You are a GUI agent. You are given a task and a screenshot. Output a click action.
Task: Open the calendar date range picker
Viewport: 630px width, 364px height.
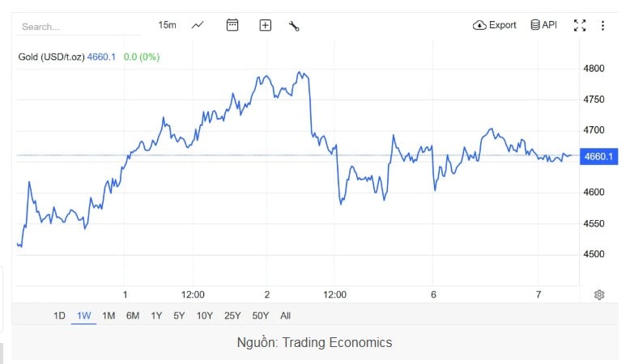click(x=232, y=25)
